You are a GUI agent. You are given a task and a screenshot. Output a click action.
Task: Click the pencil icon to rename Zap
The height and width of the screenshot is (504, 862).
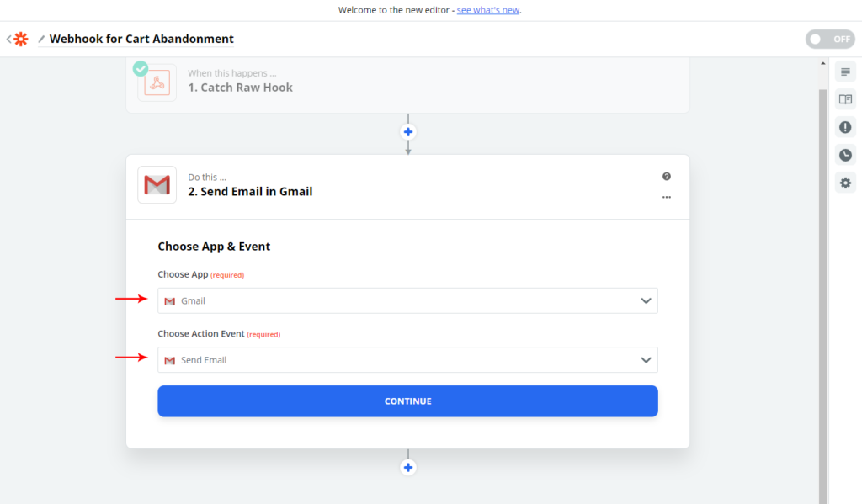tap(41, 40)
